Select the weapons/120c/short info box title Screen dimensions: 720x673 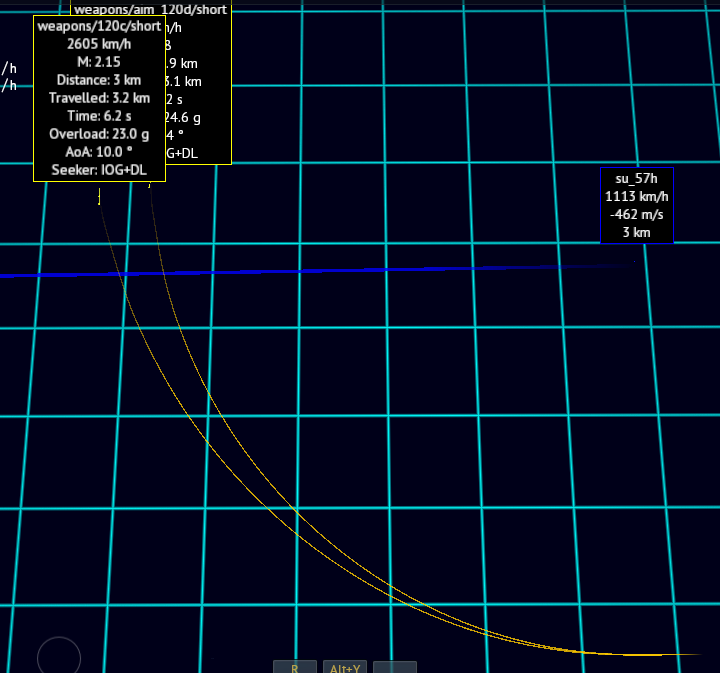point(99,27)
